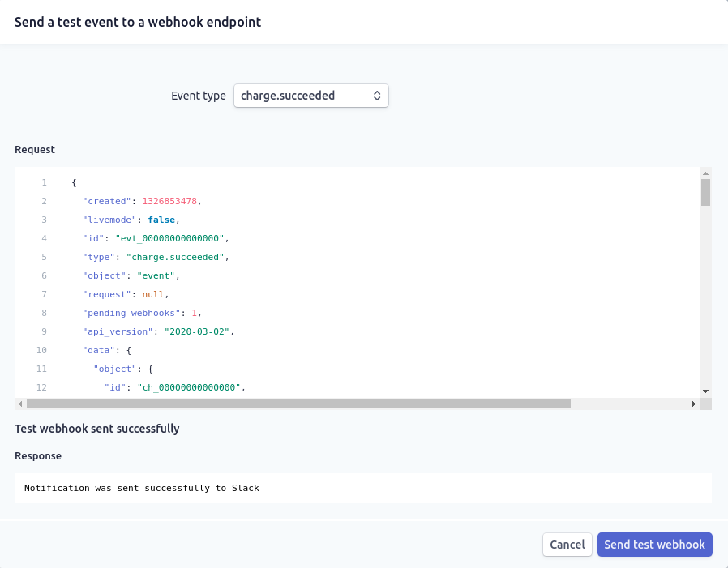Viewport: 728px width, 568px height.
Task: Click the vertical scrollbar thumb in Request
Action: click(x=705, y=193)
